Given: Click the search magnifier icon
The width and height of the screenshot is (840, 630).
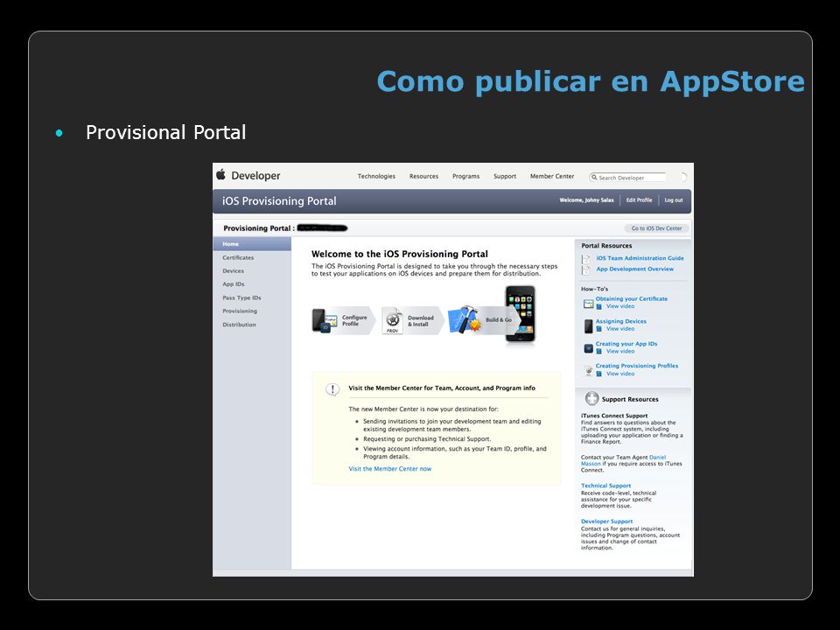Looking at the screenshot, I should (x=594, y=178).
